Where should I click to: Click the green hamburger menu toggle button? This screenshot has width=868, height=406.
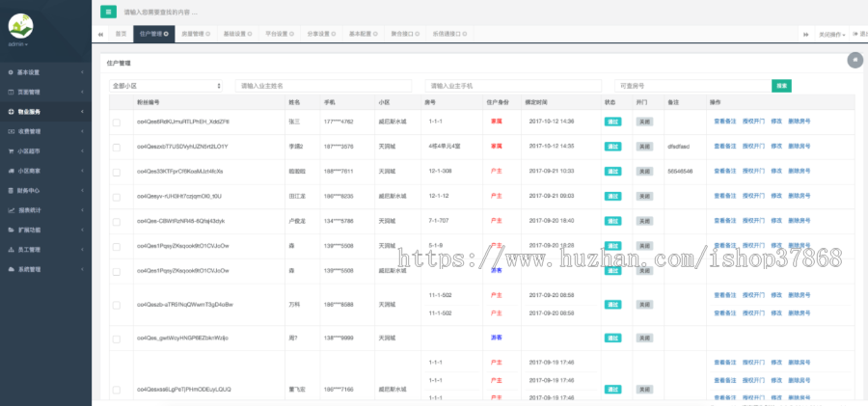108,12
